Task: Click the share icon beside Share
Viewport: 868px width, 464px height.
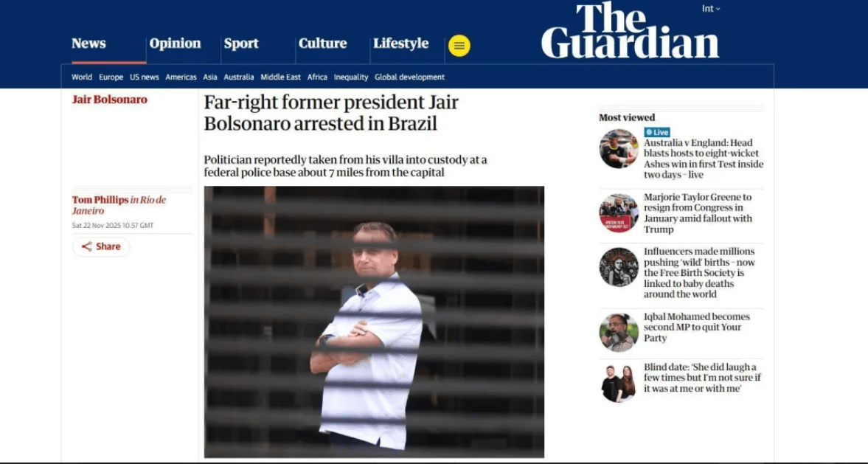Action: tap(87, 247)
